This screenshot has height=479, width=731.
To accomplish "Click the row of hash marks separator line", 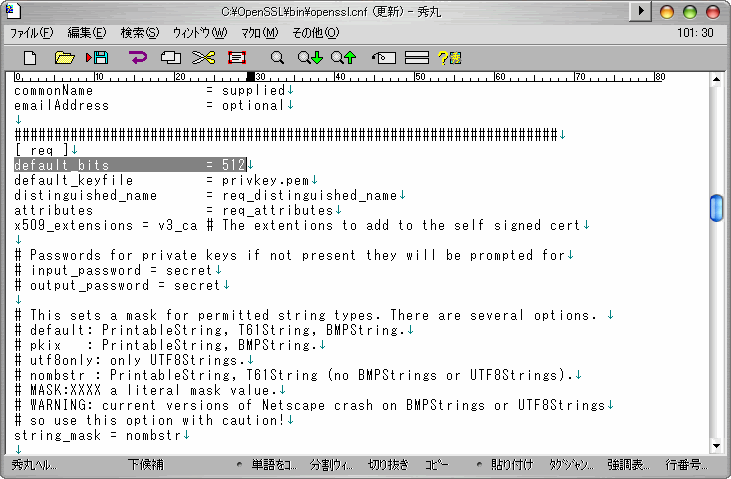I will click(x=286, y=135).
